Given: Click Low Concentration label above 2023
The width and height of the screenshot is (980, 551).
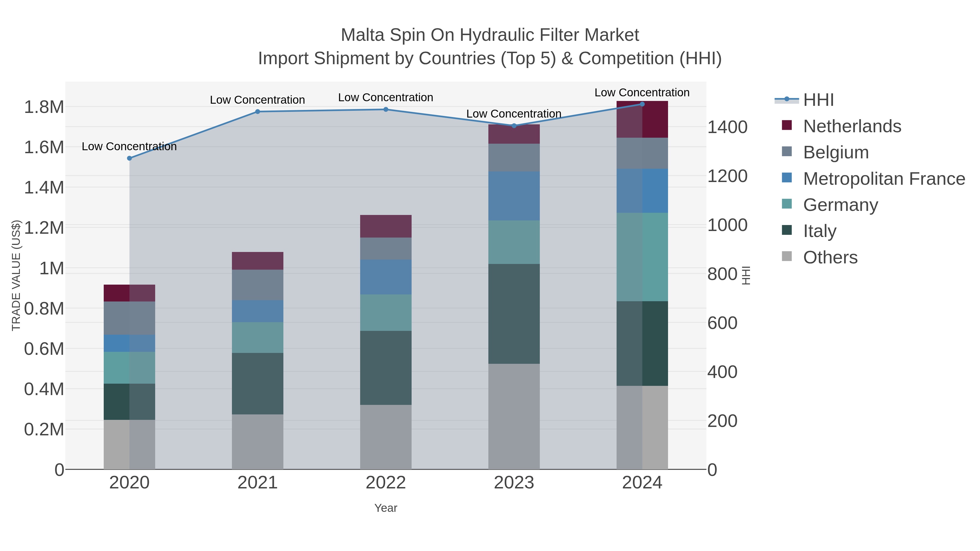Looking at the screenshot, I should pos(514,114).
